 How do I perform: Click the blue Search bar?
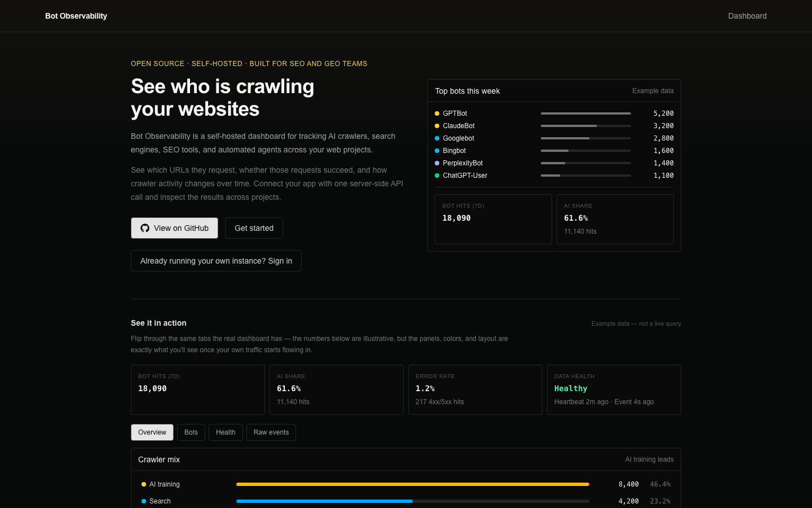pyautogui.click(x=324, y=501)
